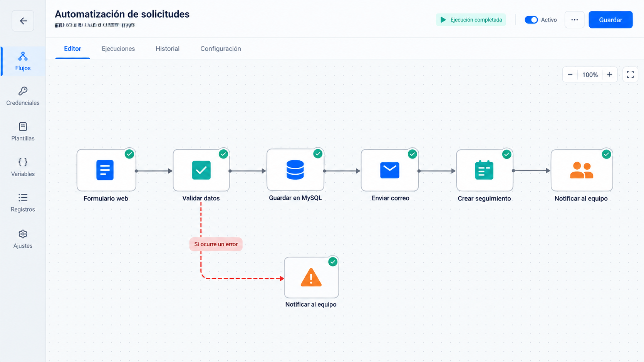
Task: Click the green check badge on Enviar correo
Action: tap(412, 154)
